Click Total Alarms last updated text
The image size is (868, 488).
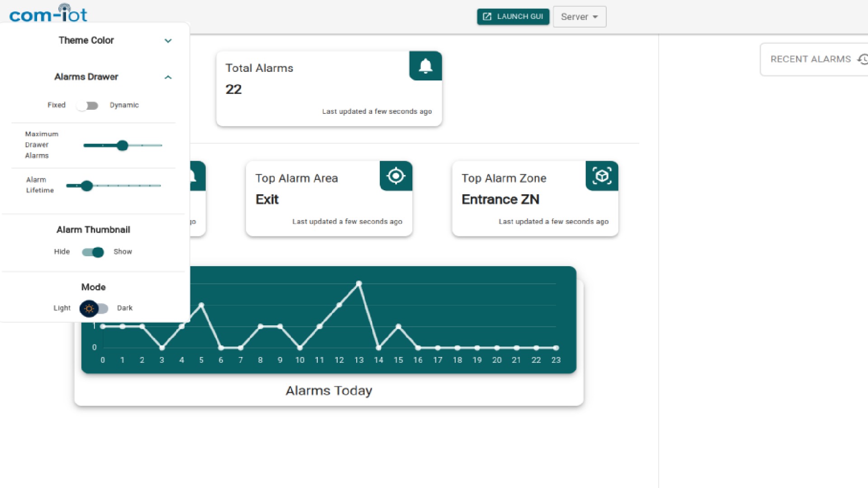point(377,112)
